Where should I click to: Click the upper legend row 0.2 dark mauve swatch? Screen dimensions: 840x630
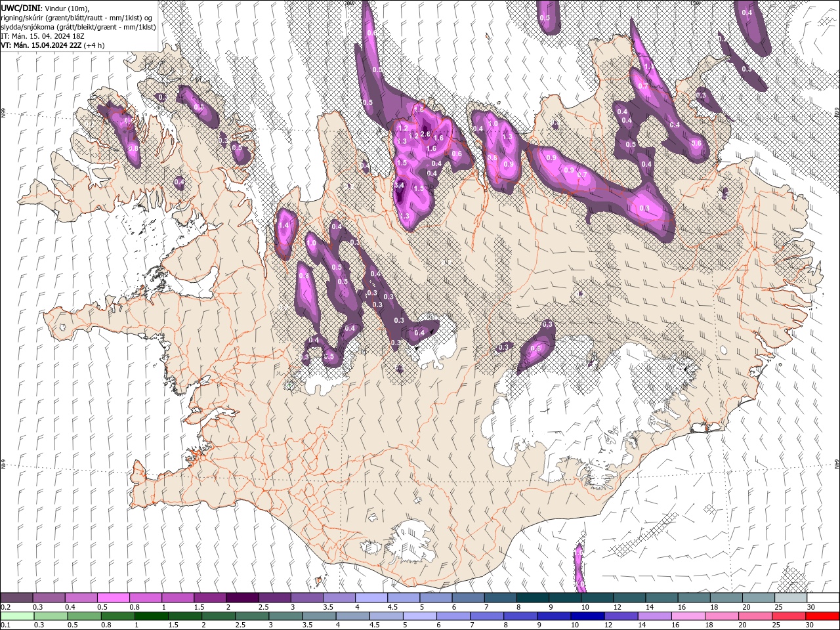pyautogui.click(x=16, y=598)
